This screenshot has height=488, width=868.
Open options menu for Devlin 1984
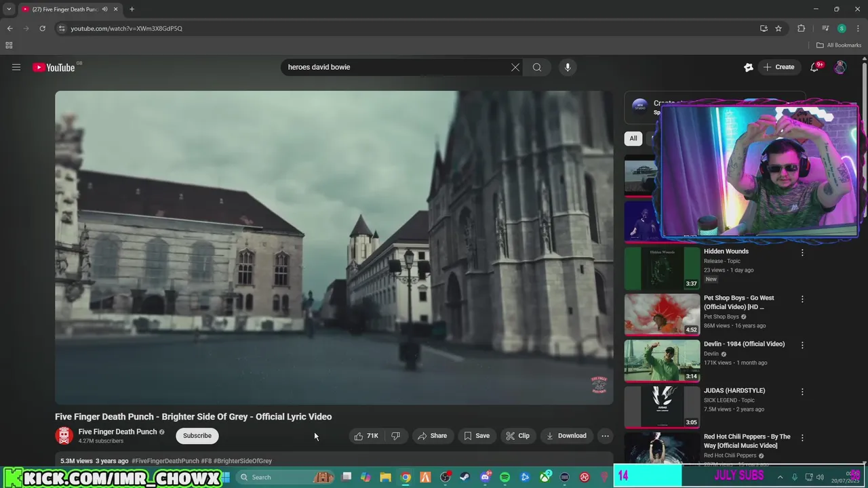[x=802, y=345]
